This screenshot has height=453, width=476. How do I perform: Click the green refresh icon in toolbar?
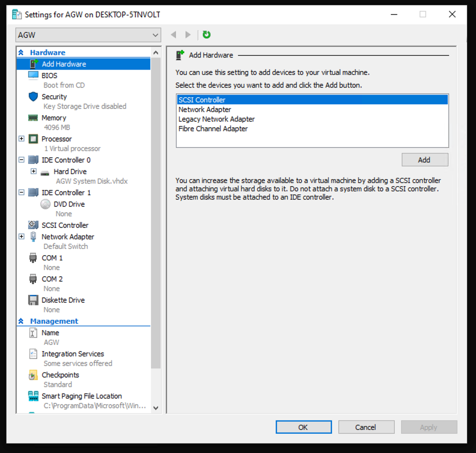pos(207,35)
